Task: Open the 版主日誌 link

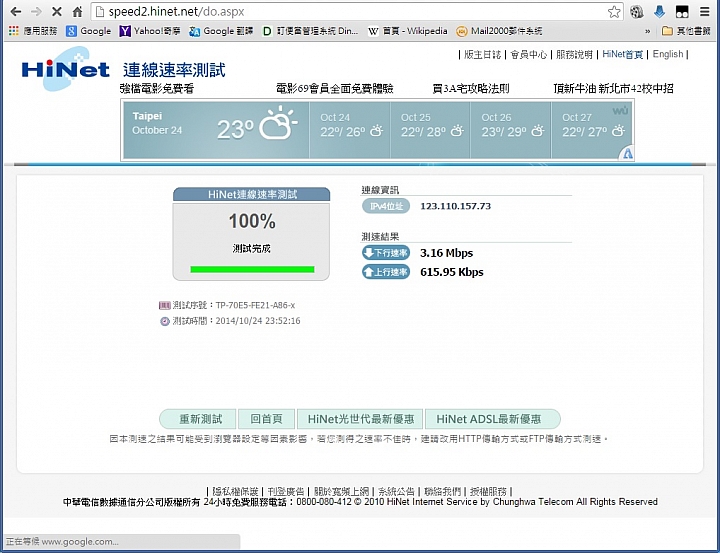Action: tap(482, 54)
